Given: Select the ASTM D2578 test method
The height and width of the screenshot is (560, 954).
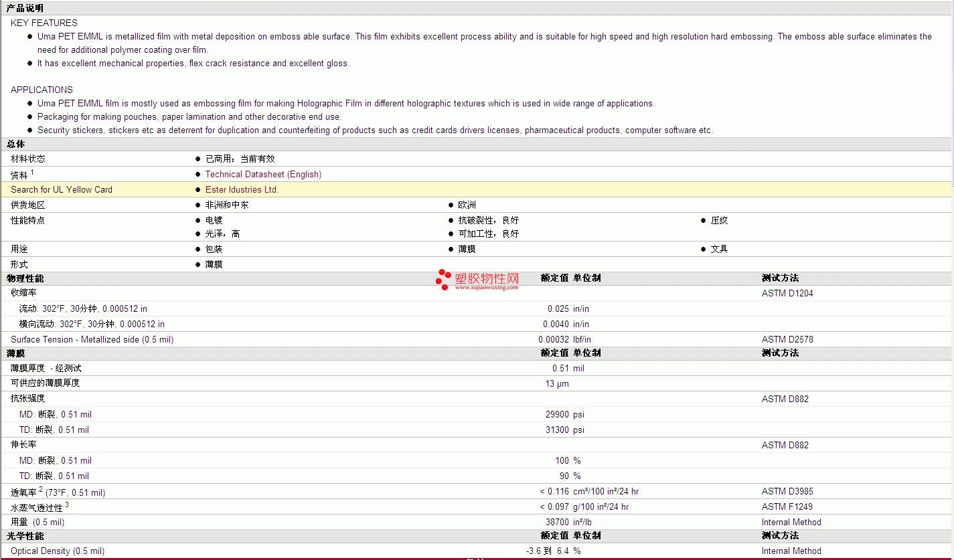Looking at the screenshot, I should (787, 340).
